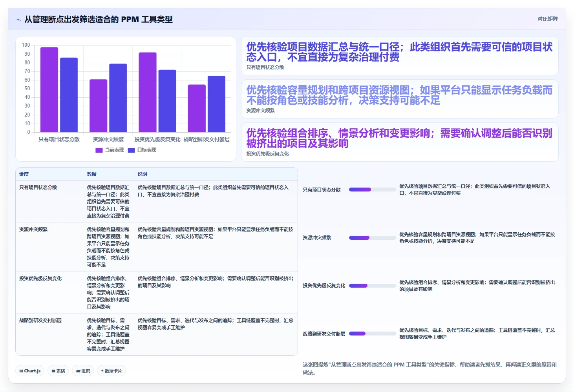Click the 目标表现 bar for 资源冲突频繁
574x392 pixels.
coord(118,98)
